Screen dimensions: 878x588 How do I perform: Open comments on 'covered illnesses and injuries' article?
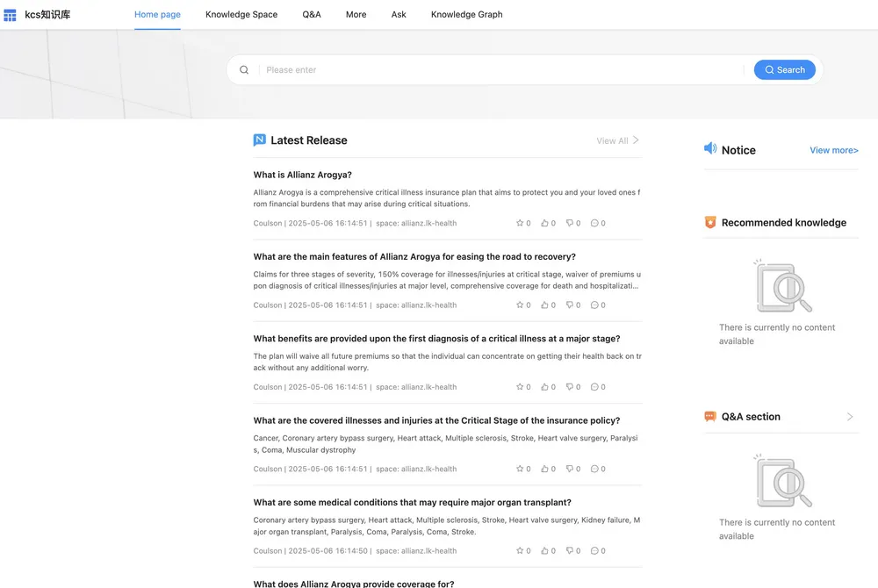[594, 469]
